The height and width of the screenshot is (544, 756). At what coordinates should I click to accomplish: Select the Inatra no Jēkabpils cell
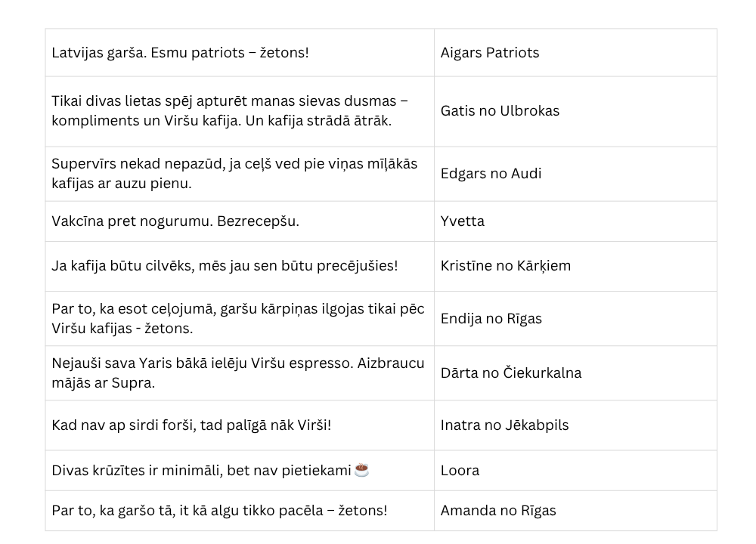504,425
